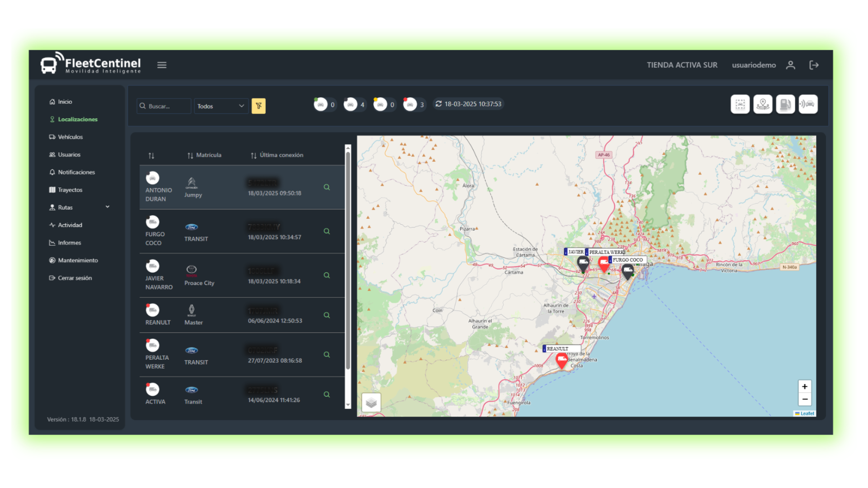Click the FleetCentinel logo

tap(90, 64)
